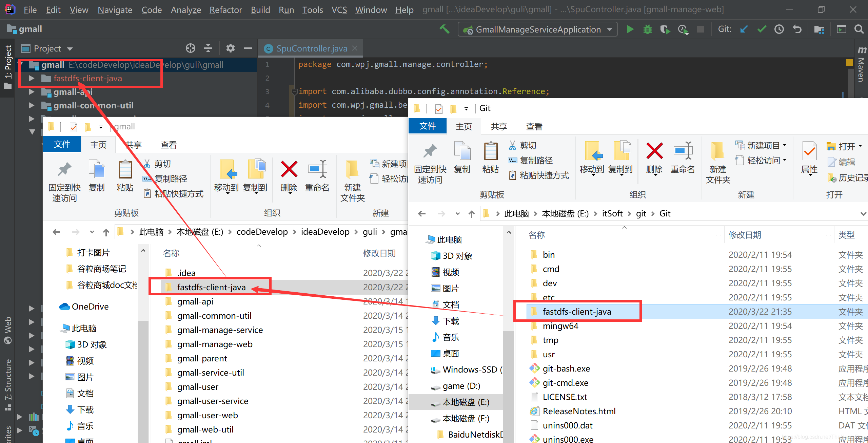Start debugging with the bug icon

point(648,29)
